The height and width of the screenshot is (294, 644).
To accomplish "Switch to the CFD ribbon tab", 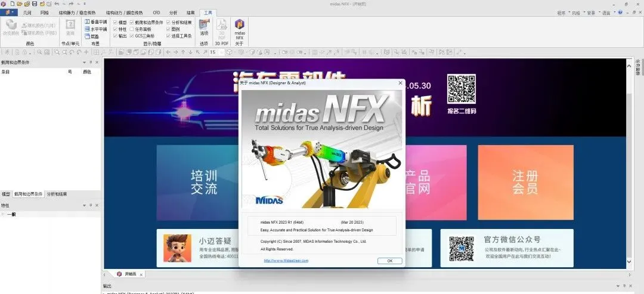I will pyautogui.click(x=156, y=13).
